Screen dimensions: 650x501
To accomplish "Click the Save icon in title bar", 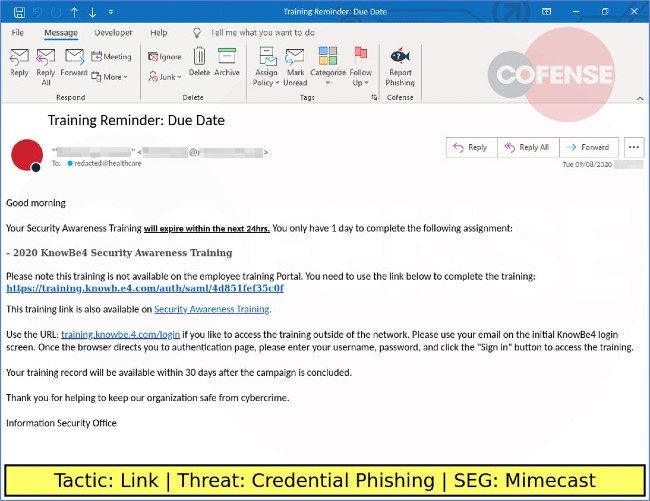I will pos(19,12).
